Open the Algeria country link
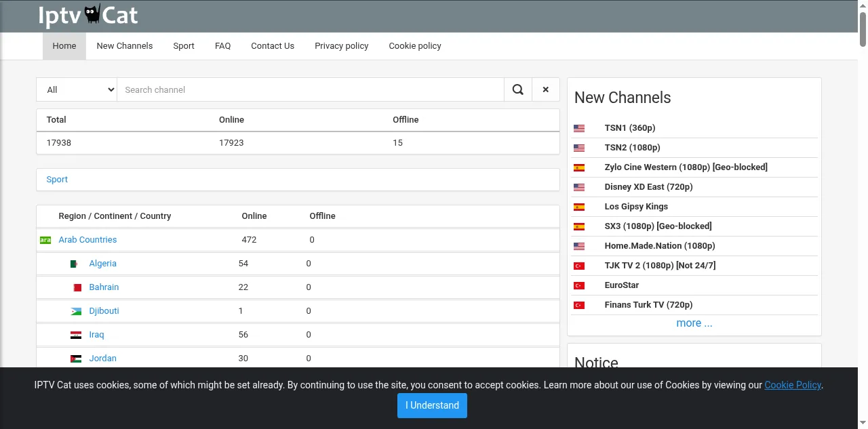This screenshot has height=429, width=868. pos(103,264)
